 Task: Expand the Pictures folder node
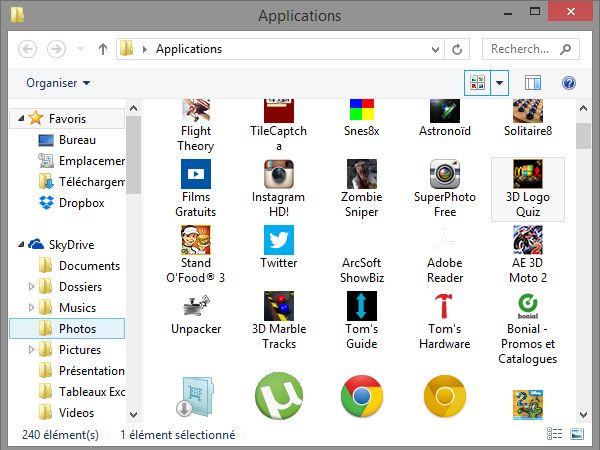(32, 349)
